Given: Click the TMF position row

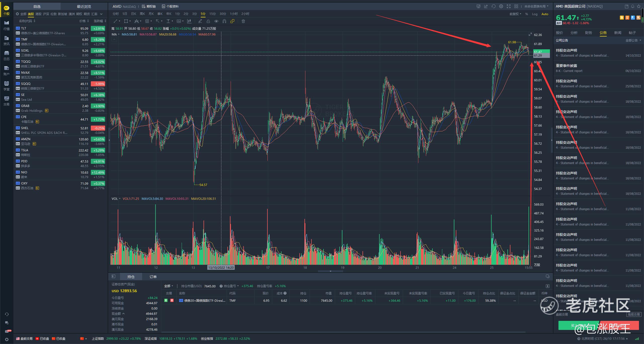Looking at the screenshot, I should pos(356,300).
